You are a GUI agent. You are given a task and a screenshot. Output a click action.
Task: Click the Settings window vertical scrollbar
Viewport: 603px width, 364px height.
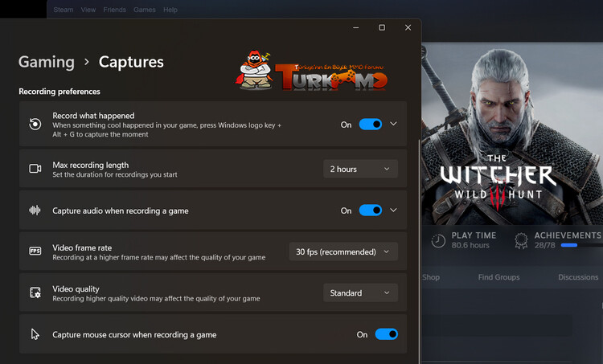click(419, 250)
